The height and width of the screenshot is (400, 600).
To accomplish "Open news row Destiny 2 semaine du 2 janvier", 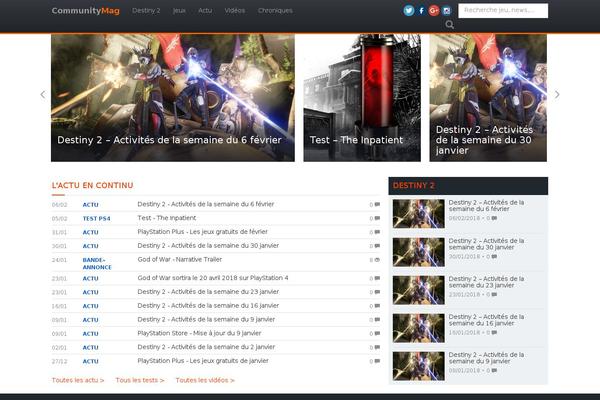I will [x=206, y=347].
